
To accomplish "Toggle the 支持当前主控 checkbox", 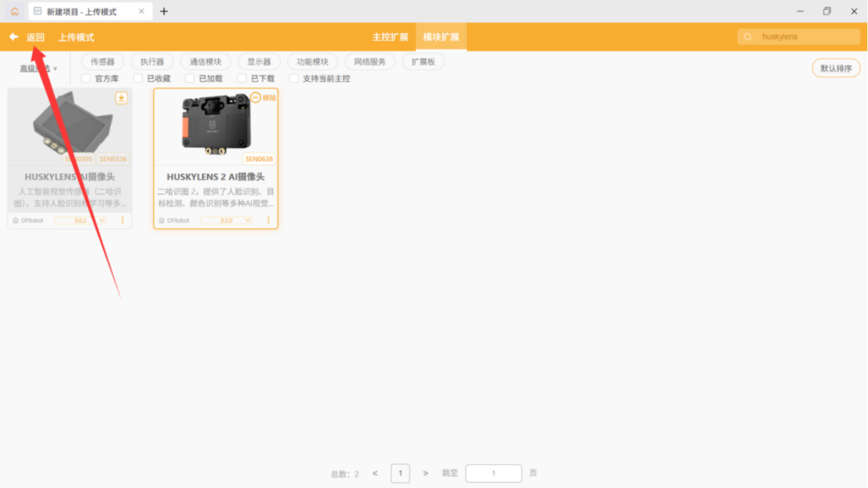I will click(294, 78).
